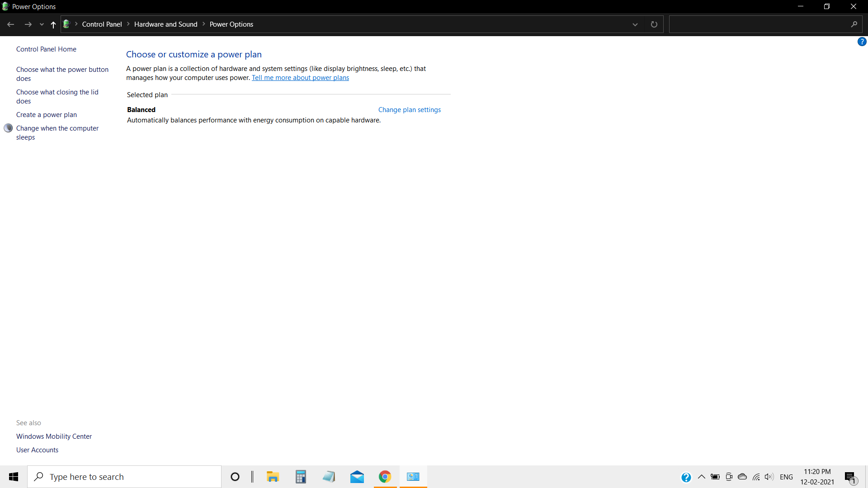
Task: Click the Control Panel search field
Action: pyautogui.click(x=759, y=24)
